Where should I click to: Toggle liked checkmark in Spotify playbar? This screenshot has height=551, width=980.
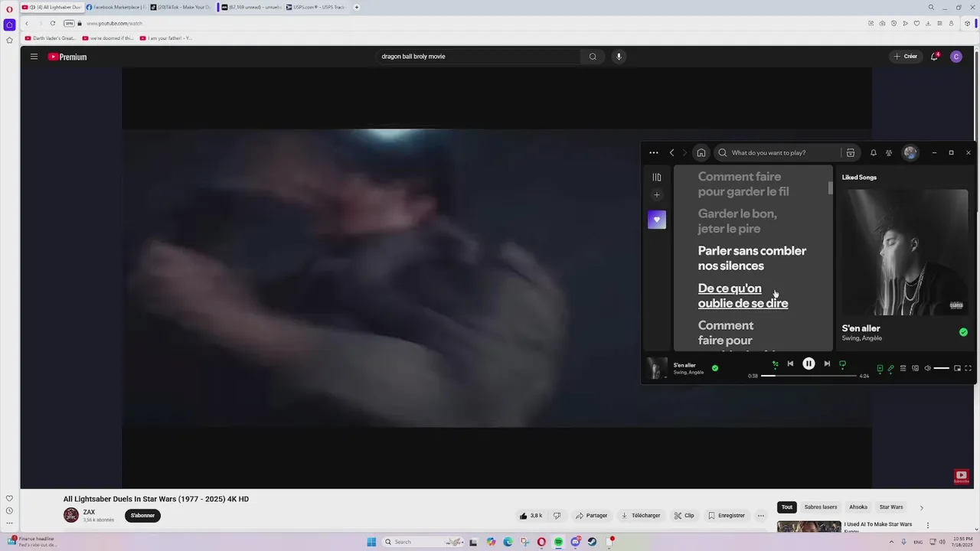715,368
